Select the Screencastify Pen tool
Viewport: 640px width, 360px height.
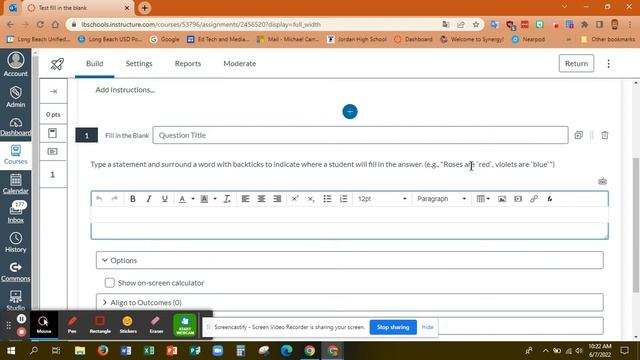(x=72, y=324)
